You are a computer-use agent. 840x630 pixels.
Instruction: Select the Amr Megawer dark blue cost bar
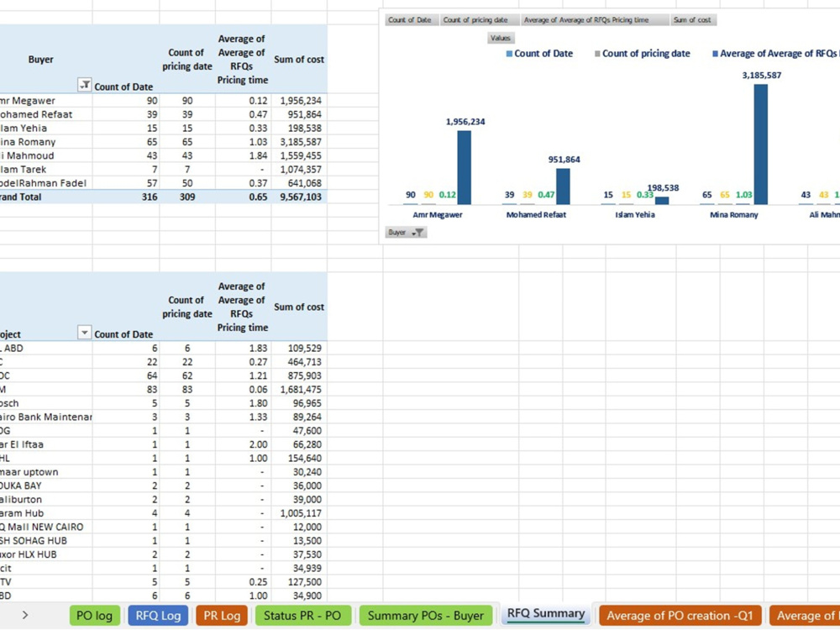(x=464, y=168)
